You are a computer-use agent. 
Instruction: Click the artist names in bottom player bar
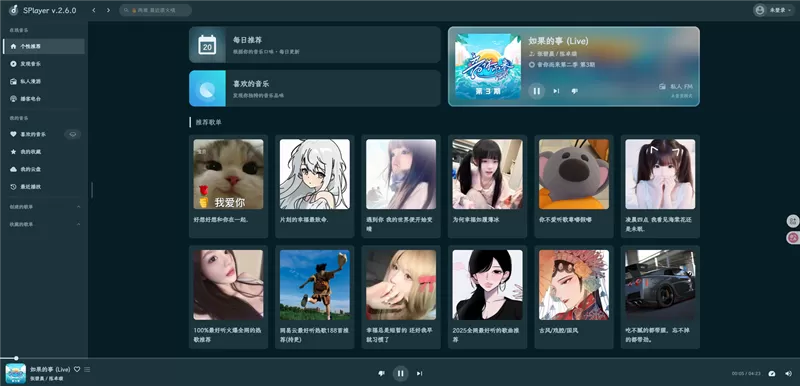(47, 379)
